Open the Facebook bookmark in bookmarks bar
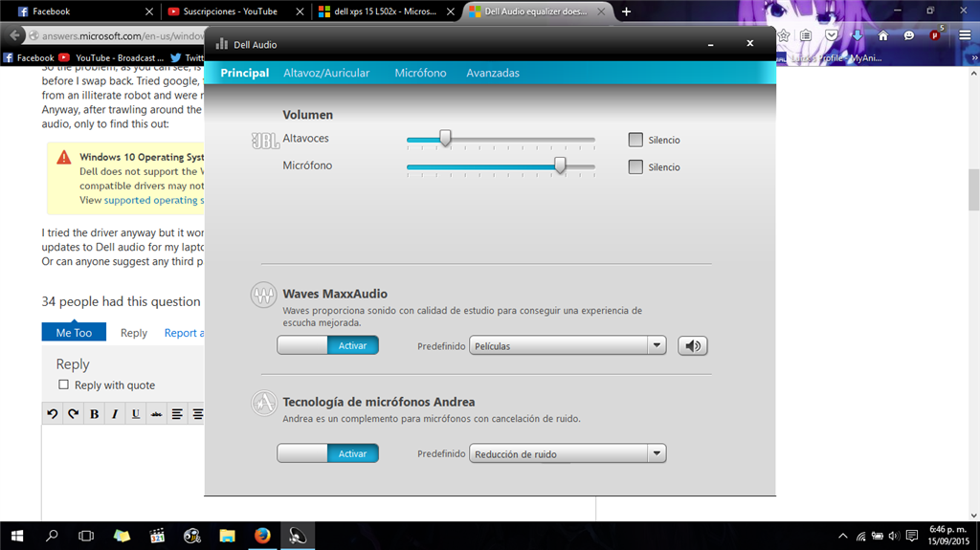 (x=29, y=57)
